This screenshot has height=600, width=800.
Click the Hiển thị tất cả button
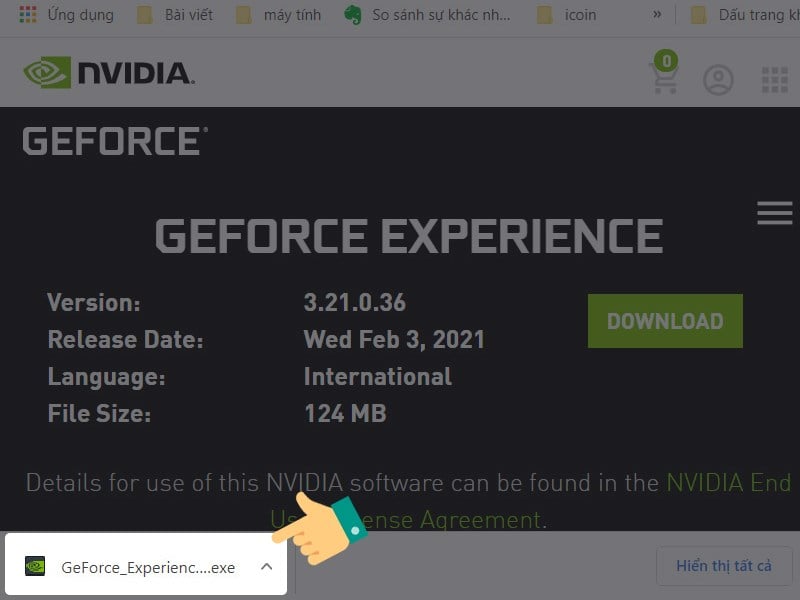point(723,566)
